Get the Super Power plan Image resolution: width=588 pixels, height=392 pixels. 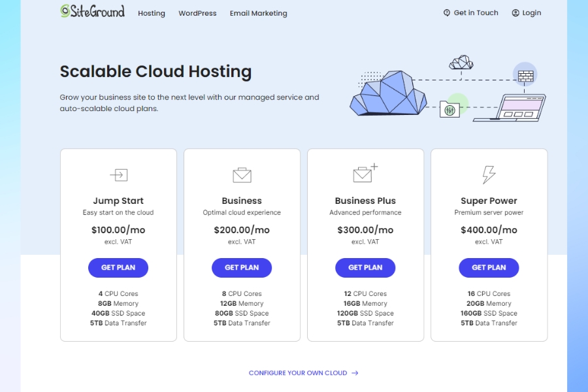[x=489, y=268]
